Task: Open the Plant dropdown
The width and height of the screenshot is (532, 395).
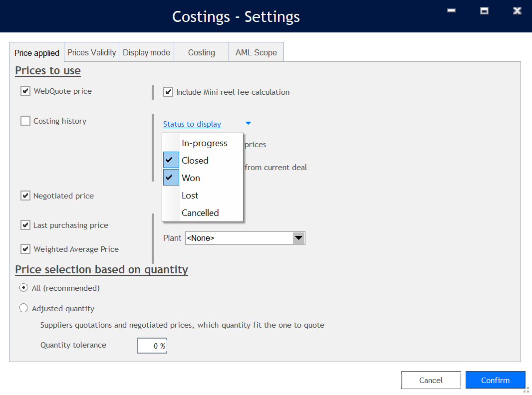Action: [298, 238]
